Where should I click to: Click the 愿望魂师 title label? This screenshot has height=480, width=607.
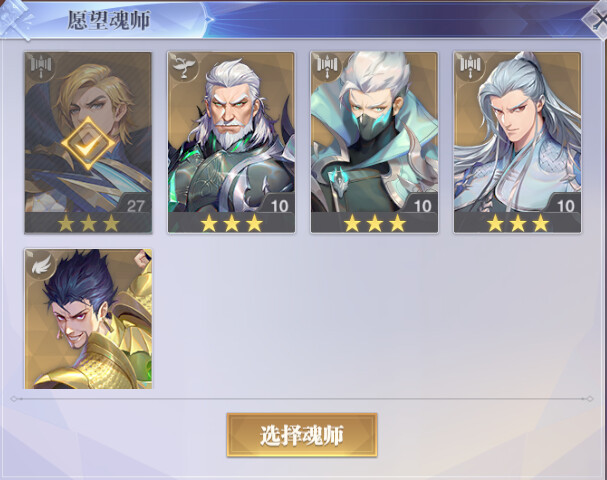point(109,21)
